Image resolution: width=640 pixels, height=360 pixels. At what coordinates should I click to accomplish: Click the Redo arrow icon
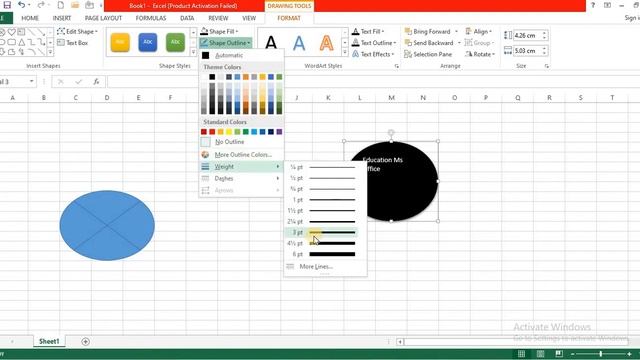pyautogui.click(x=41, y=5)
